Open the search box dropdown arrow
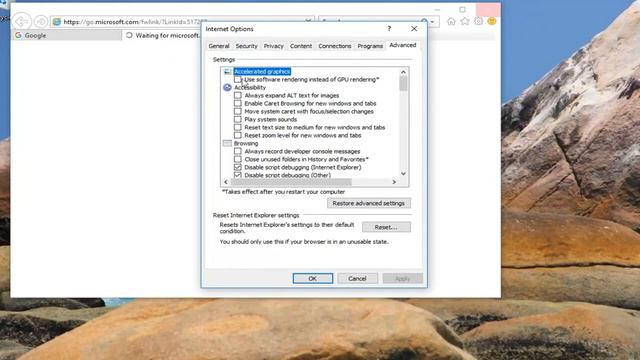The width and height of the screenshot is (640, 360). 433,22
